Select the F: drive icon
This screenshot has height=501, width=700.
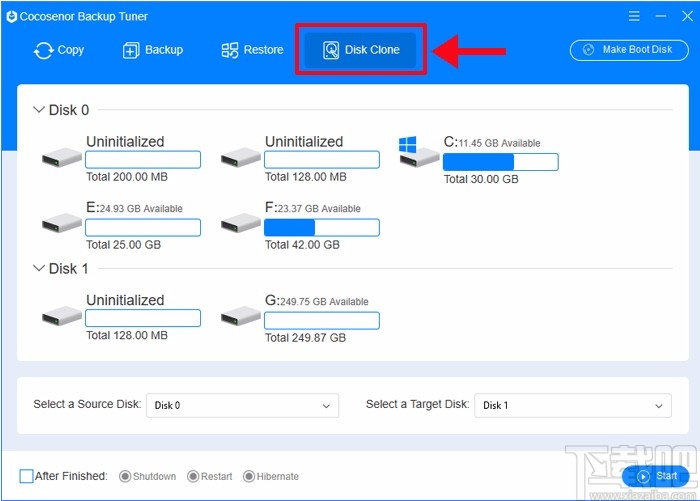pos(241,222)
